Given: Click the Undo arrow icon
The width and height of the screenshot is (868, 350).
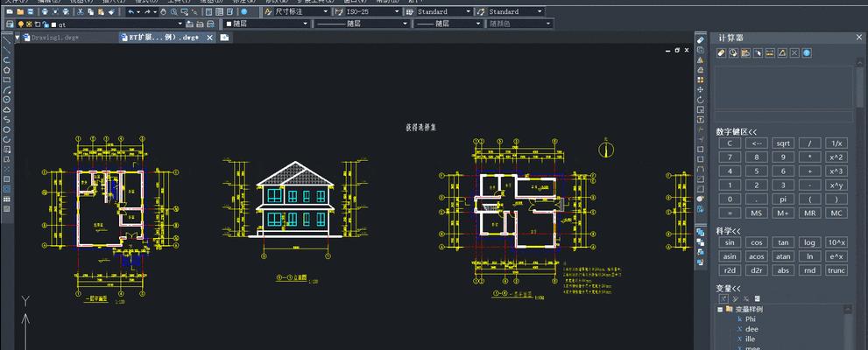Looking at the screenshot, I should pos(131,11).
